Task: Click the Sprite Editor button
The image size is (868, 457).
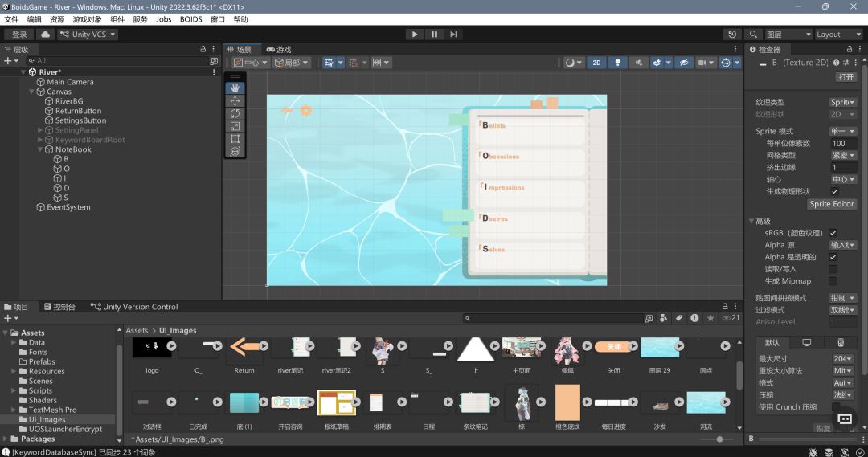Action: [832, 204]
